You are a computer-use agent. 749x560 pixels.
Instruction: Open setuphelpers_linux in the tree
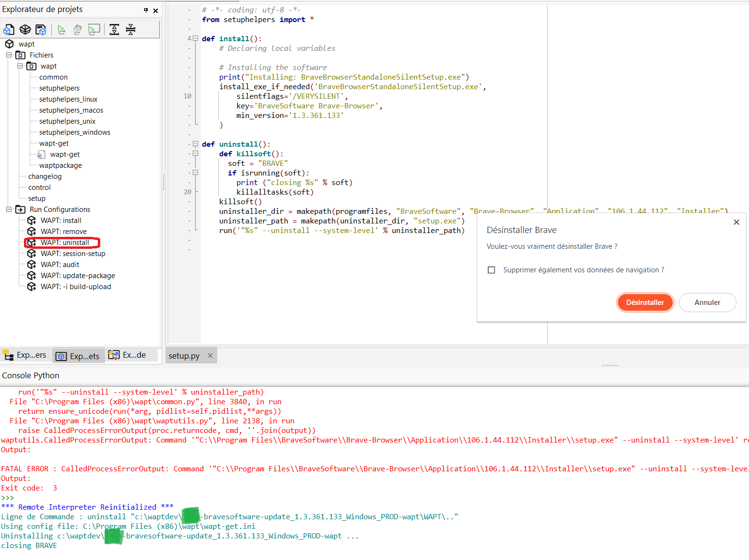point(69,99)
